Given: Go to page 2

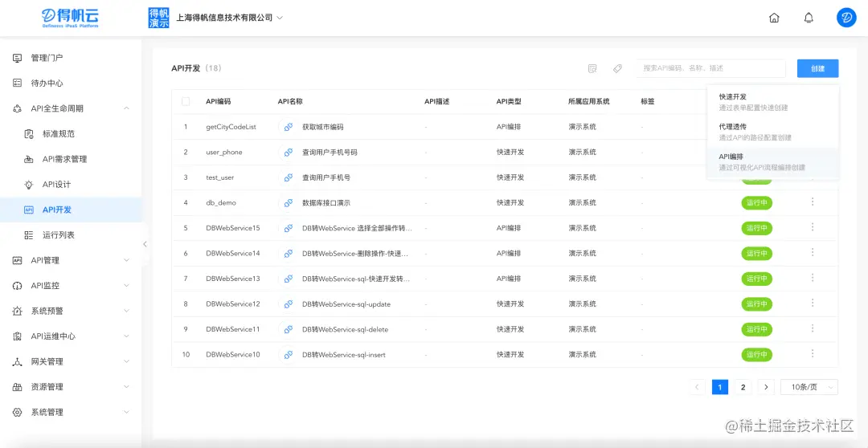Looking at the screenshot, I should point(743,387).
